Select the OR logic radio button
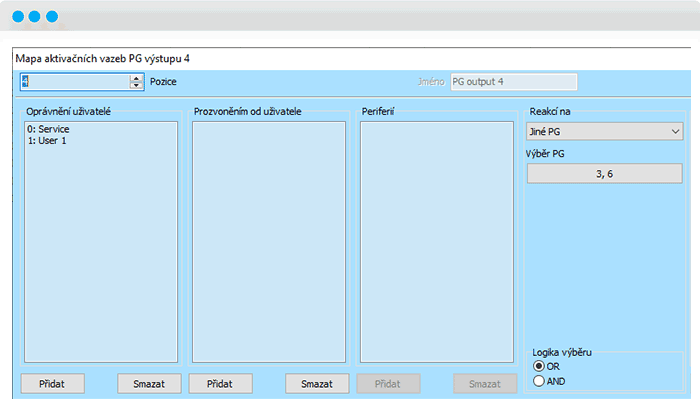700x411 pixels. (x=540, y=366)
